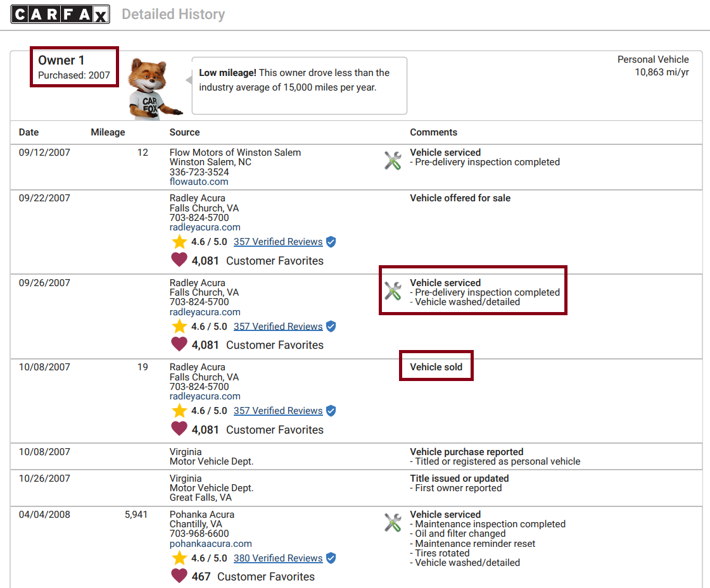The image size is (710, 588).
Task: Click star rating icon under 09/22/2007 Radley Acura
Action: pos(179,242)
